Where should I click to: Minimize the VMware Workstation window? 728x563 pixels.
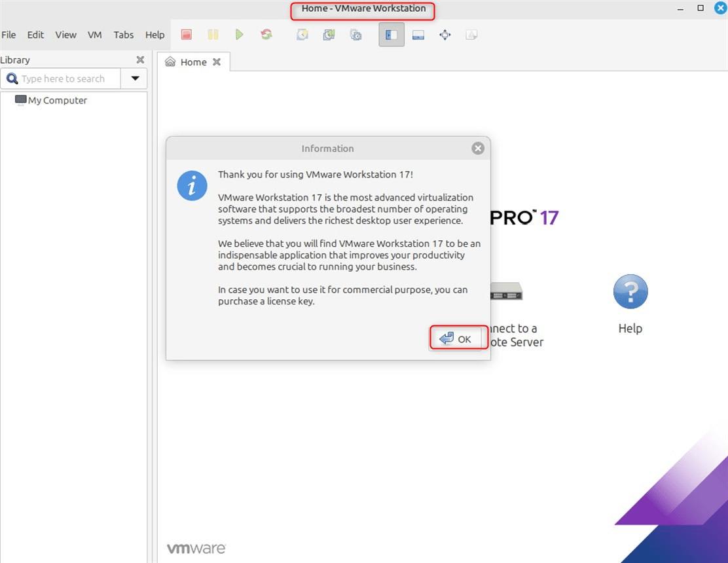click(680, 9)
